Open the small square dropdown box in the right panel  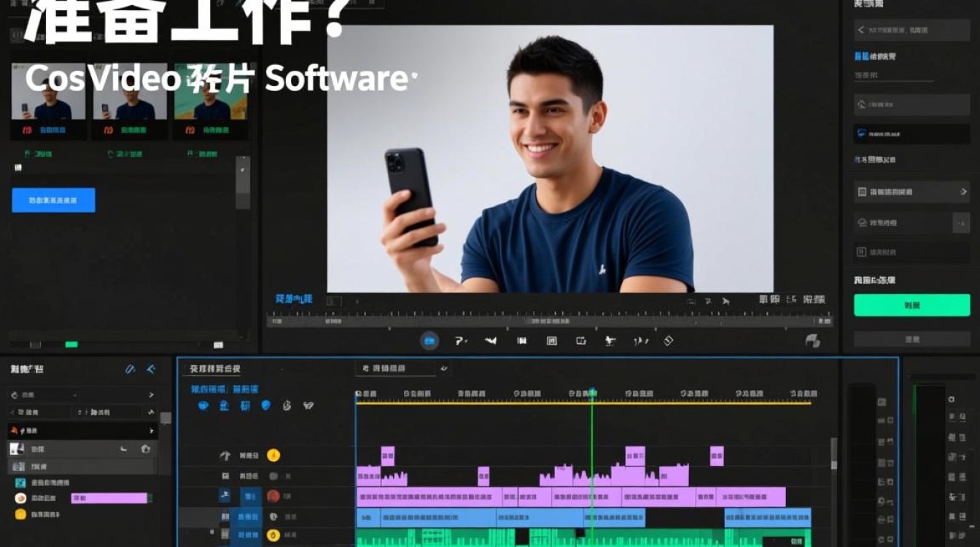[961, 222]
